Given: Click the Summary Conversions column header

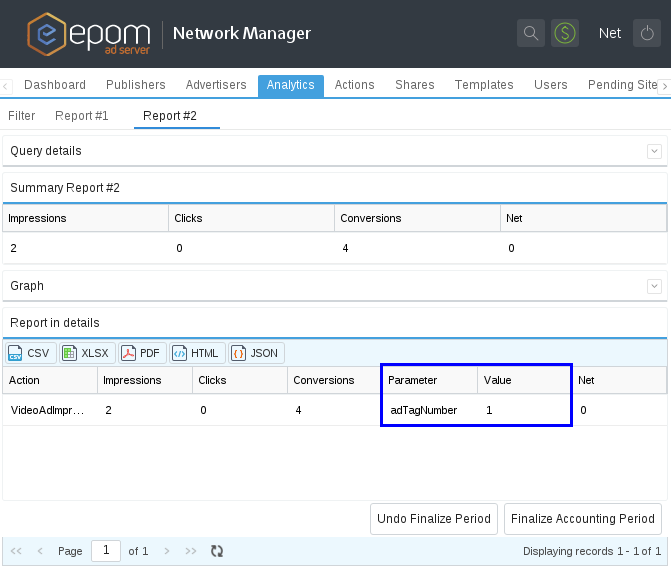Looking at the screenshot, I should click(417, 218).
